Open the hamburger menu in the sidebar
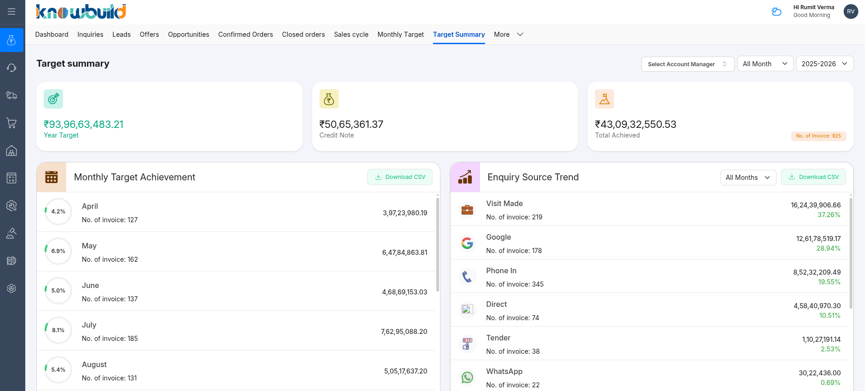The image size is (868, 391). tap(11, 11)
